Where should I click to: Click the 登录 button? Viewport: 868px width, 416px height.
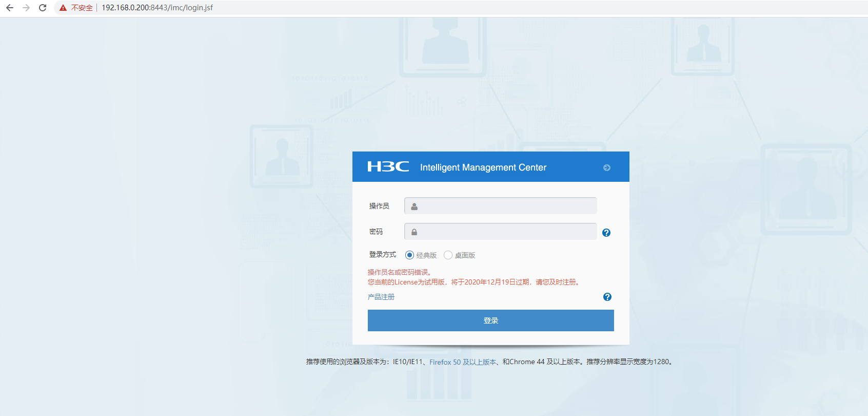491,320
